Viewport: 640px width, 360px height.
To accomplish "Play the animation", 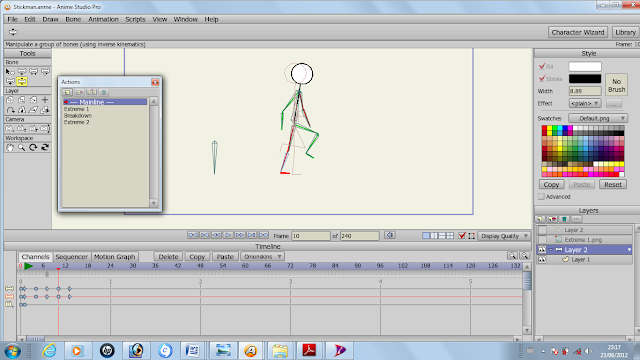I will click(228, 235).
